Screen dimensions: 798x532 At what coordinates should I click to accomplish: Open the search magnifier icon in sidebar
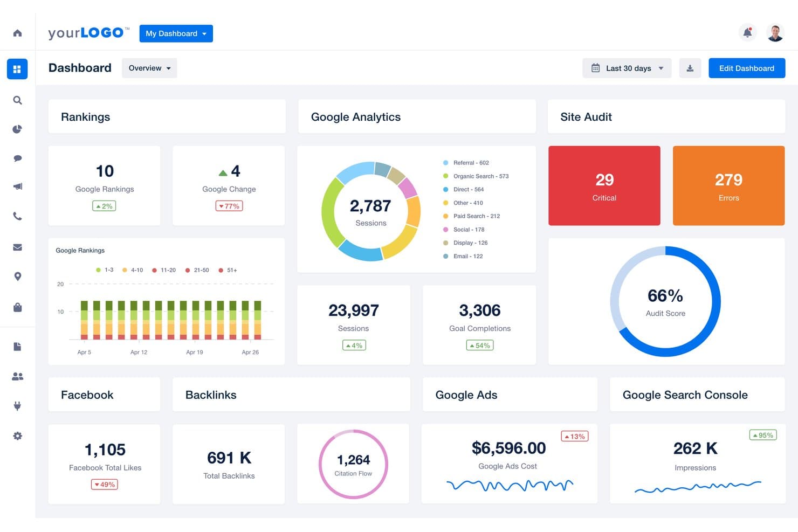17,100
